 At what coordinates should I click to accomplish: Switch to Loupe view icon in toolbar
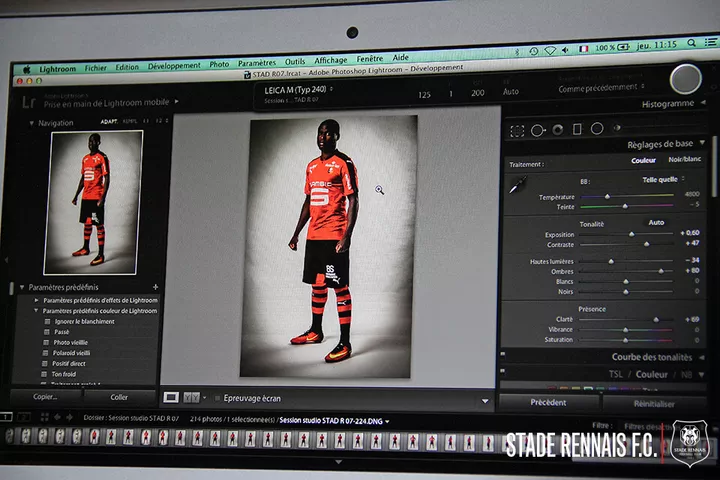tap(171, 398)
